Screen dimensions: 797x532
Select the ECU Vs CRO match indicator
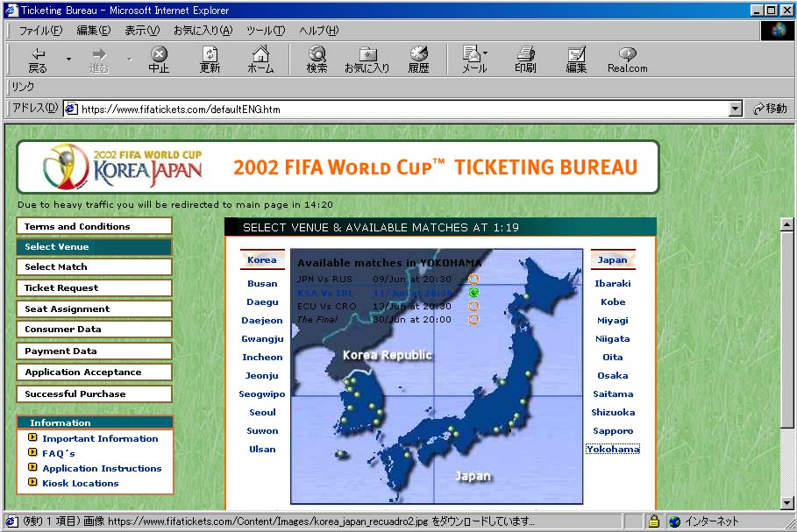(x=473, y=306)
